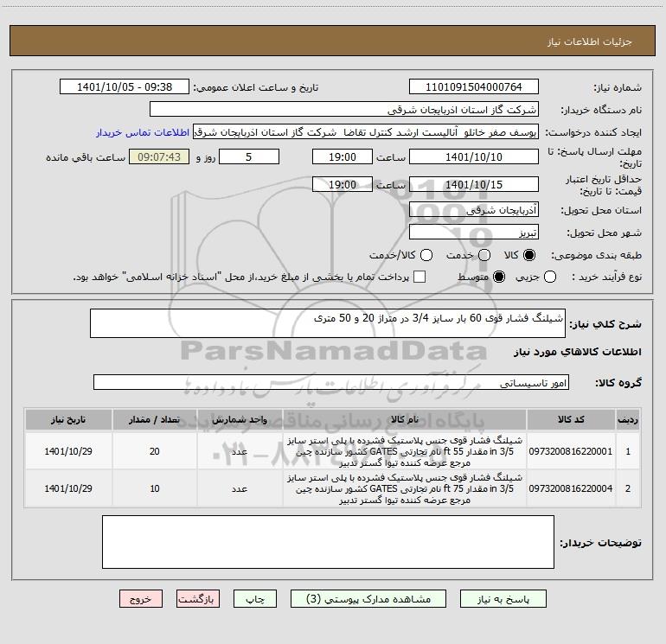This screenshot has height=644, width=666.
Task: Click the تاریخ نیاز column header
Action: pyautogui.click(x=68, y=420)
